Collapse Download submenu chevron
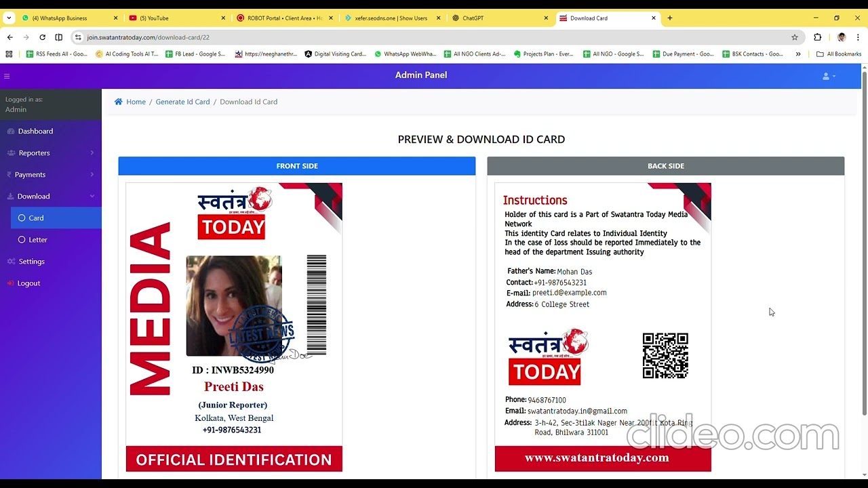 click(x=92, y=196)
